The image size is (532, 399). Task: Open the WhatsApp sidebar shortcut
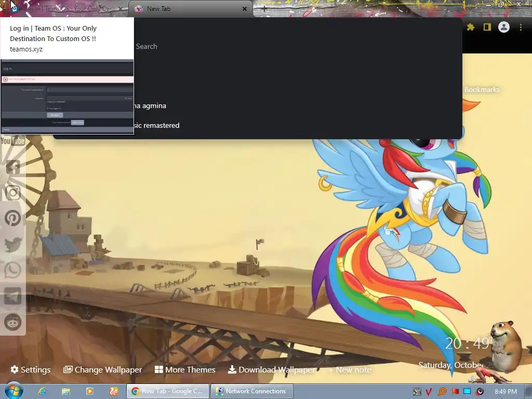13,270
